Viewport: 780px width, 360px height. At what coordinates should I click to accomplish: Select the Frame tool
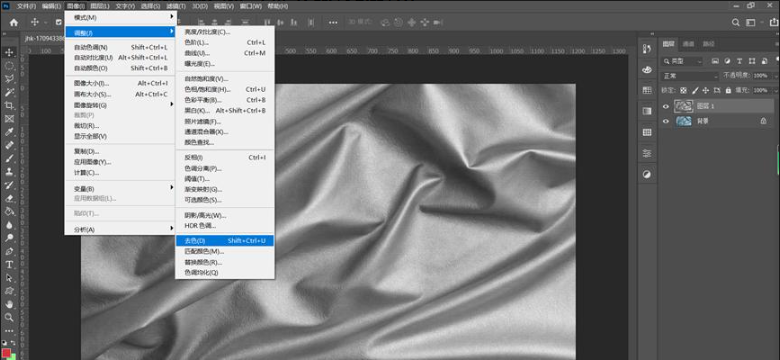[9, 119]
